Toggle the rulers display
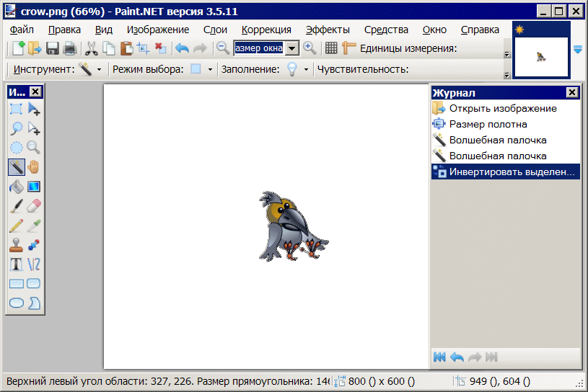 349,48
